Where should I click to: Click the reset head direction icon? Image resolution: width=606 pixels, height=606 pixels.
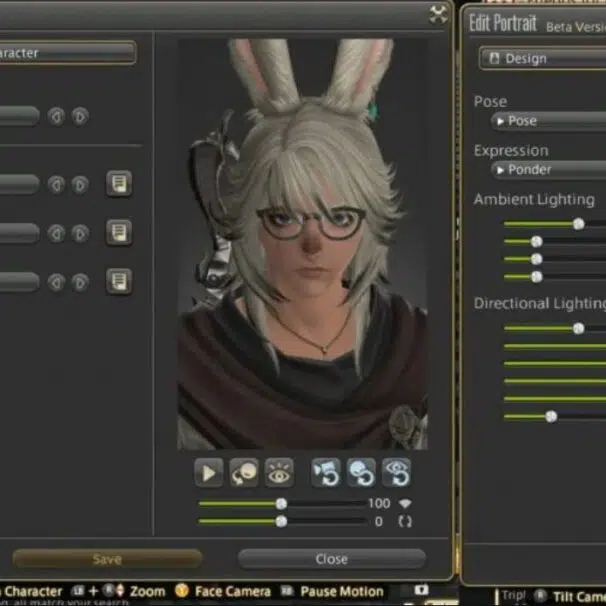(x=361, y=473)
